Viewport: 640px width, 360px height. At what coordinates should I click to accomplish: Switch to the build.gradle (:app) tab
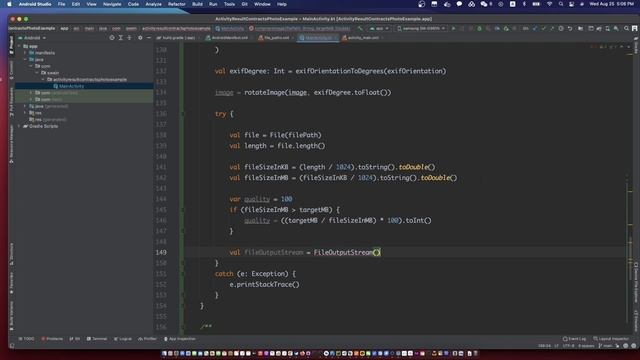[x=178, y=38]
